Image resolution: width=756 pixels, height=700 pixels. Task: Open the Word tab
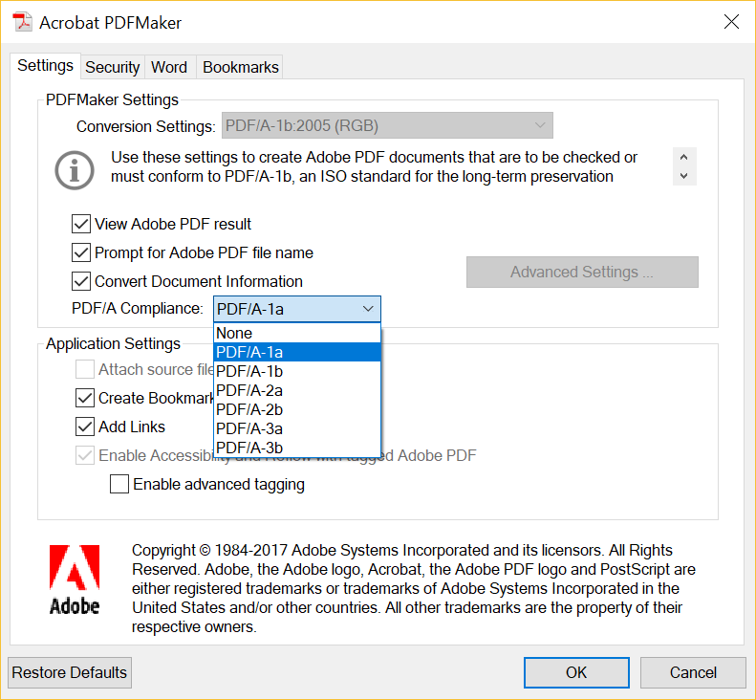coord(169,67)
